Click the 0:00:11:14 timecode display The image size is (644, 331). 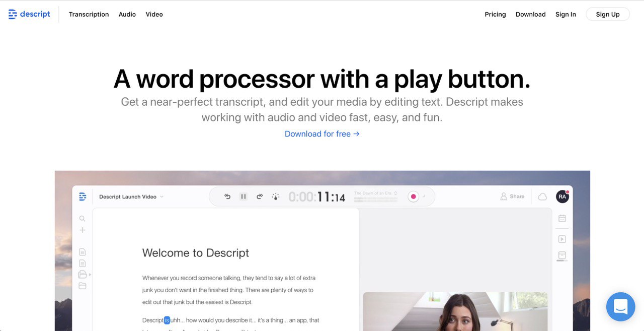[317, 197]
